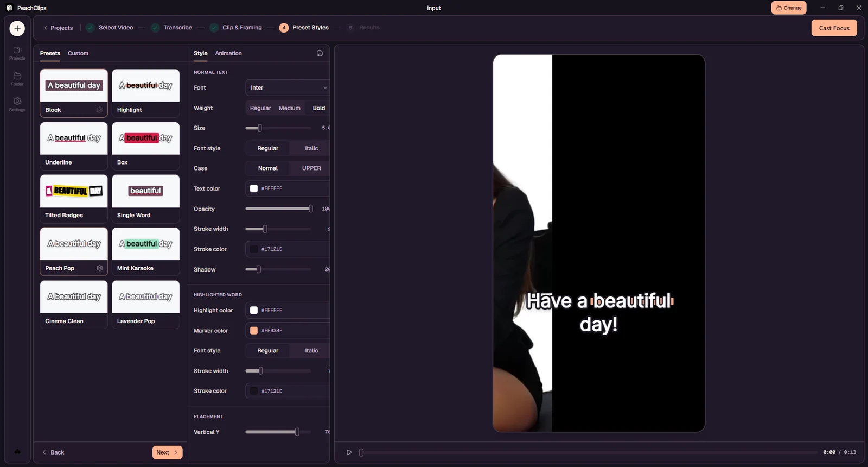
Task: Go to the completed Clip & Framing step
Action: 235,28
